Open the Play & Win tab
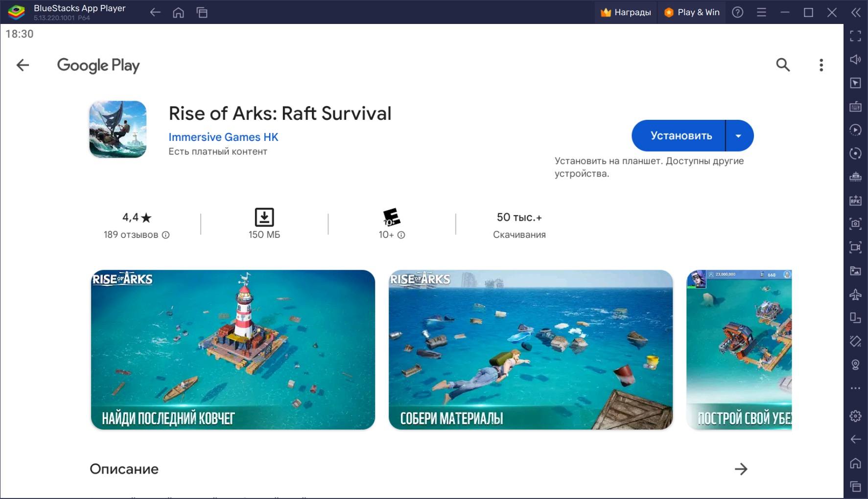The image size is (868, 499). coord(692,12)
